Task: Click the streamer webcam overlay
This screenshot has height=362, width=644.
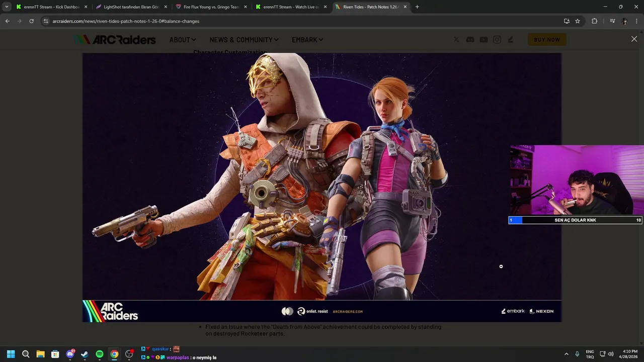Action: [577, 180]
